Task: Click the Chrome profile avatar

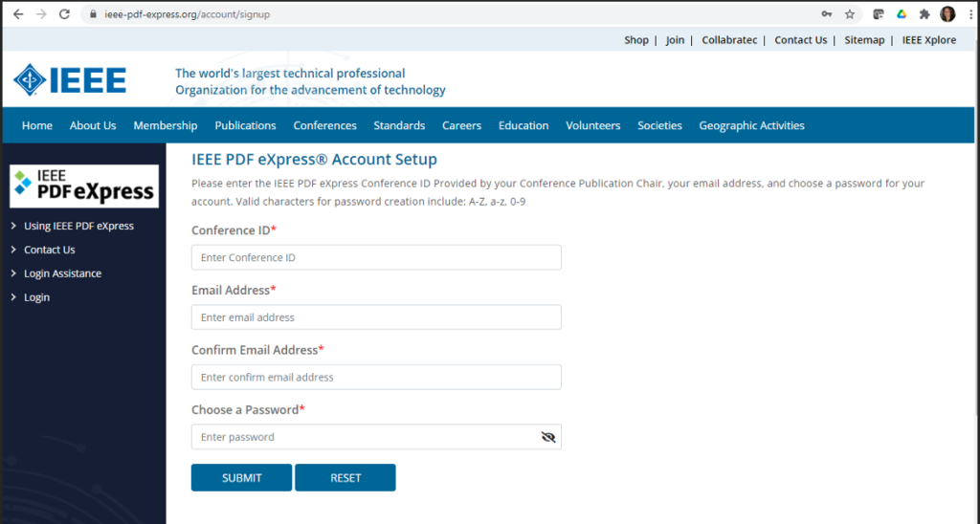Action: click(947, 13)
